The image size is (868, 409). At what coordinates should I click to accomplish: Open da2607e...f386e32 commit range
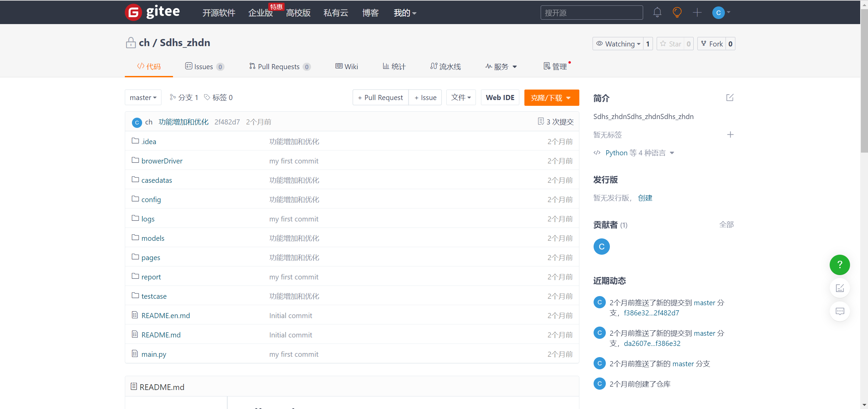click(x=652, y=343)
